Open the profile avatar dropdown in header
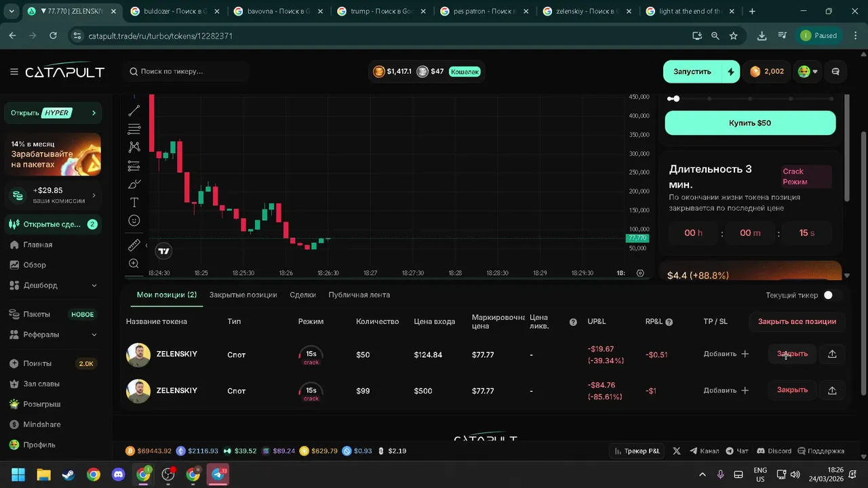 pyautogui.click(x=807, y=72)
